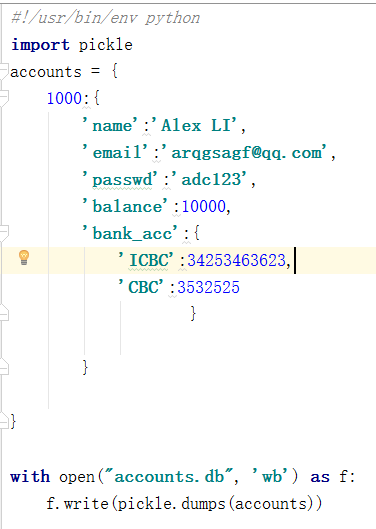The image size is (376, 529).
Task: Collapse the 1000 dictionary fold marker
Action: click(4, 98)
